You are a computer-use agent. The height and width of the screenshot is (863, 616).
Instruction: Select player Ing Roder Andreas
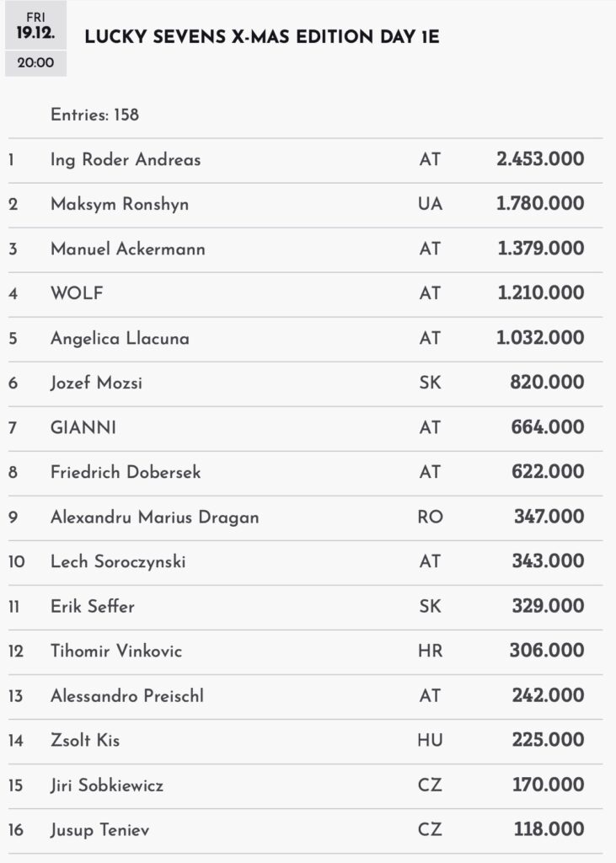click(126, 159)
